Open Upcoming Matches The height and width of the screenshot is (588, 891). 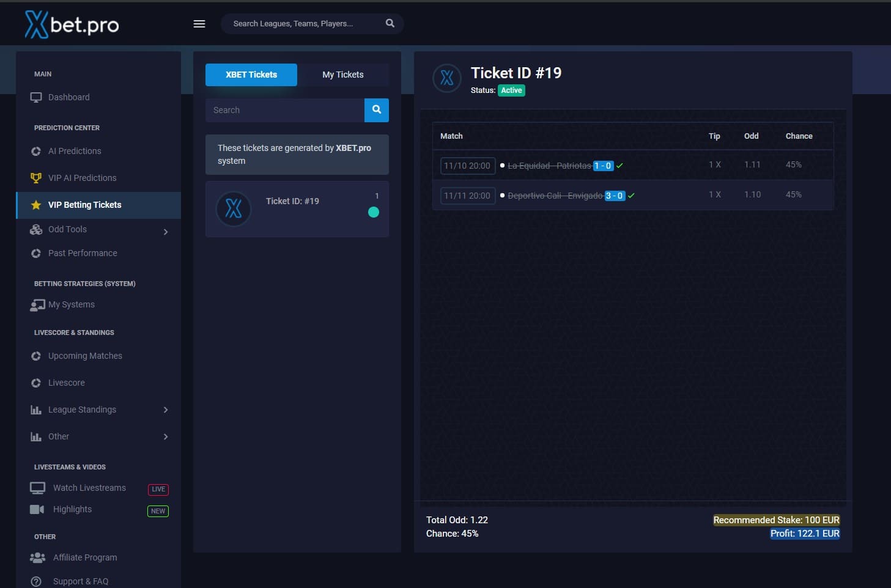85,356
